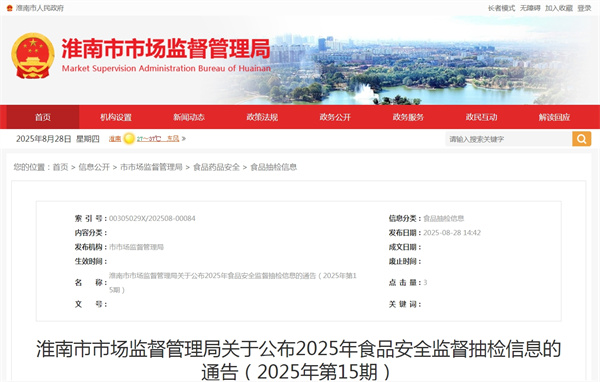Viewport: 600px width, 382px height.
Task: Open the 政务公开 navigation item
Action: pos(335,117)
